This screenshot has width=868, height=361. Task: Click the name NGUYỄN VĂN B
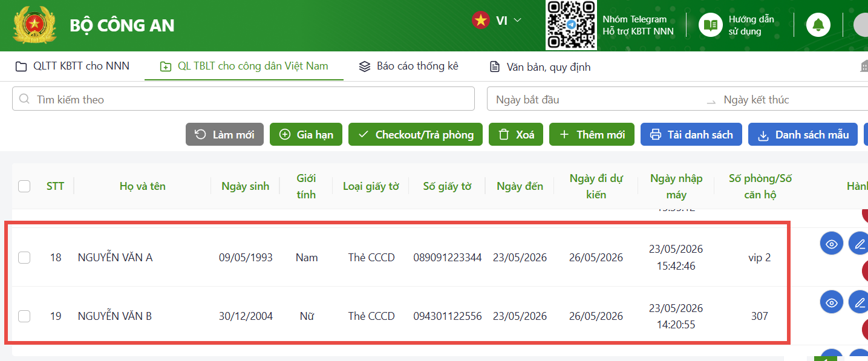click(115, 316)
